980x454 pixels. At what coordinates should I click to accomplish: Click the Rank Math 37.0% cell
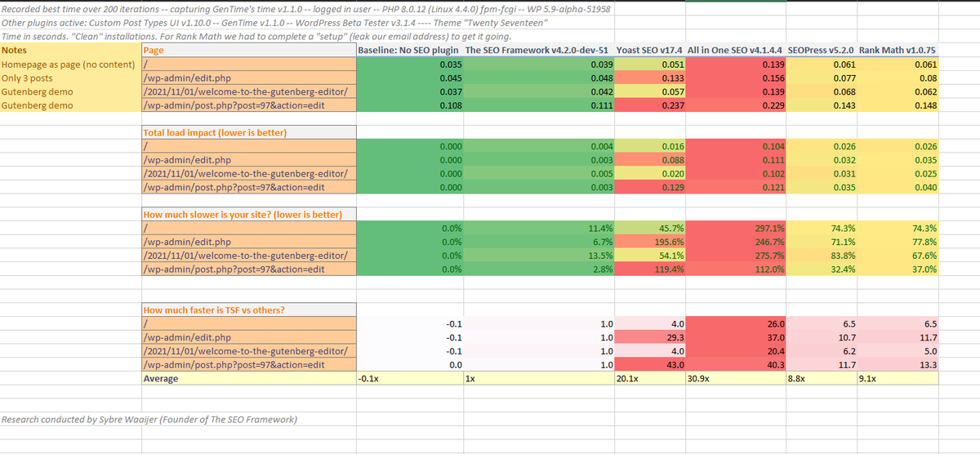[898, 269]
